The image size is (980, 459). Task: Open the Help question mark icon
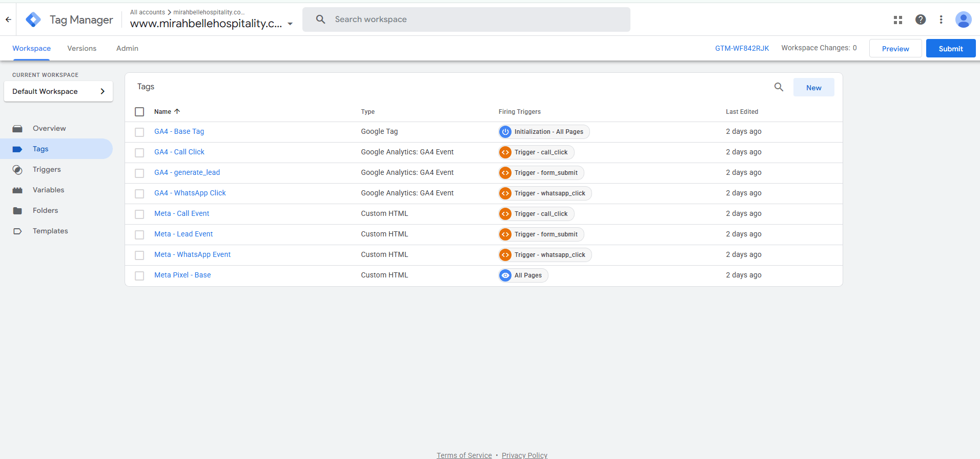coord(921,19)
